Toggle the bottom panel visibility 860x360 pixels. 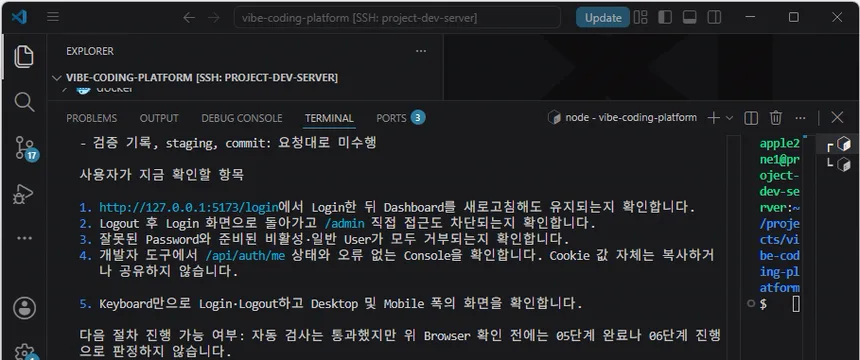pos(689,18)
